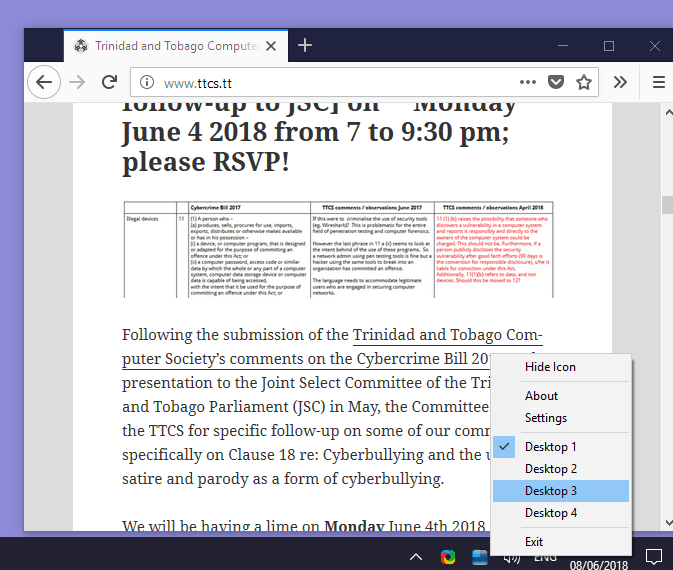
Task: Open Settings from the tray context menu
Action: pyautogui.click(x=546, y=418)
